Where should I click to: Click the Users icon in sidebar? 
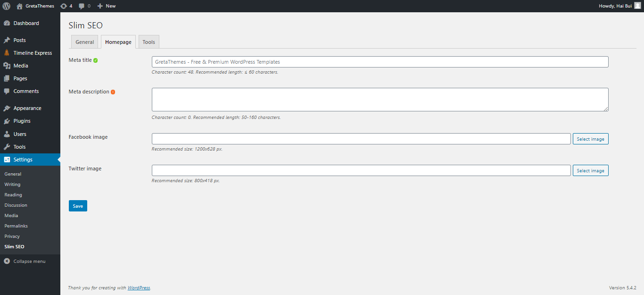(x=6, y=134)
